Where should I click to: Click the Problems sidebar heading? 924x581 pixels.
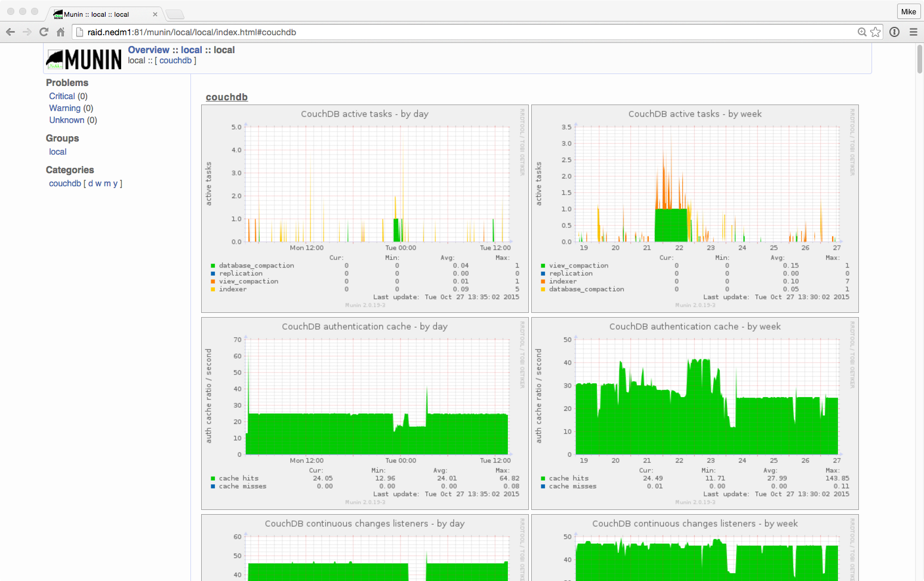[x=67, y=83]
